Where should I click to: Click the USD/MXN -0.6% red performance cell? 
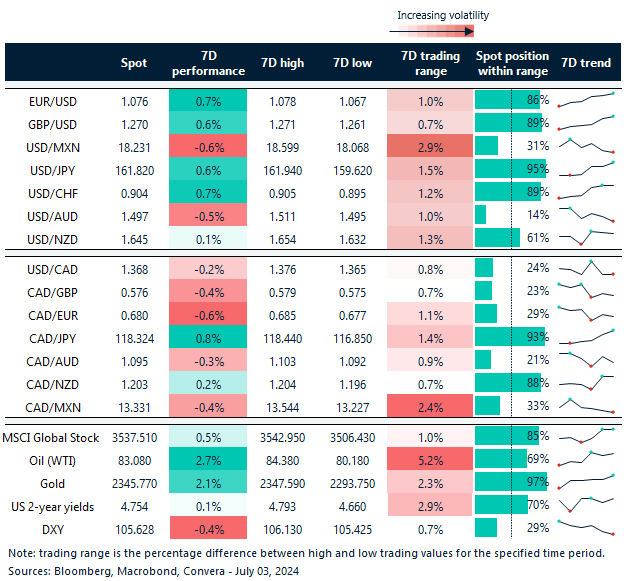tap(208, 145)
